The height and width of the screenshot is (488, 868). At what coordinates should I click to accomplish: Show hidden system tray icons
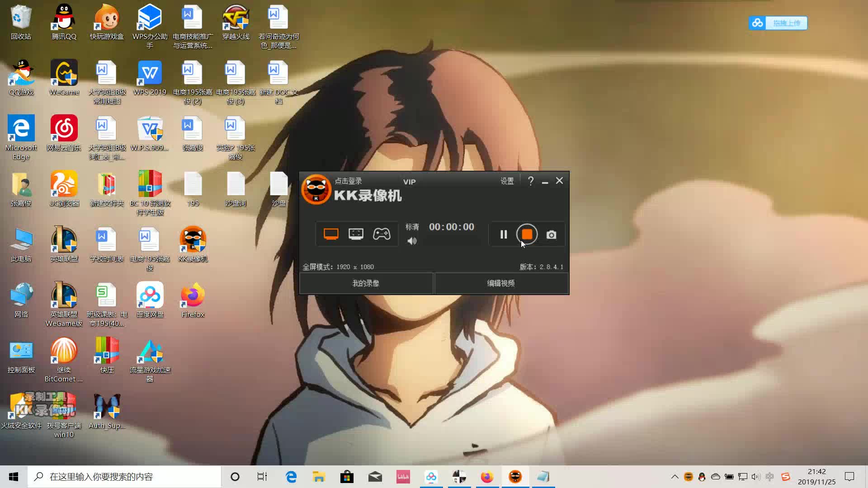coord(675,477)
